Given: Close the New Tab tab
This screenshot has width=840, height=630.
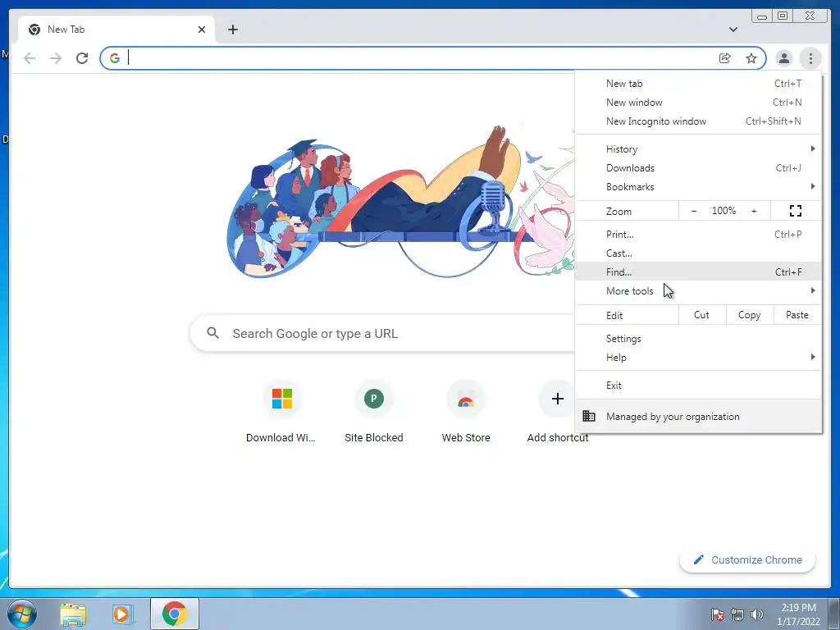Looking at the screenshot, I should click(202, 30).
